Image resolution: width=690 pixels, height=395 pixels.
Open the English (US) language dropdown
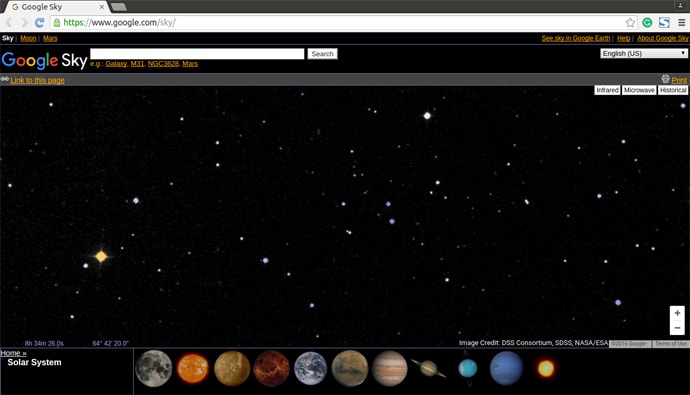coord(644,53)
